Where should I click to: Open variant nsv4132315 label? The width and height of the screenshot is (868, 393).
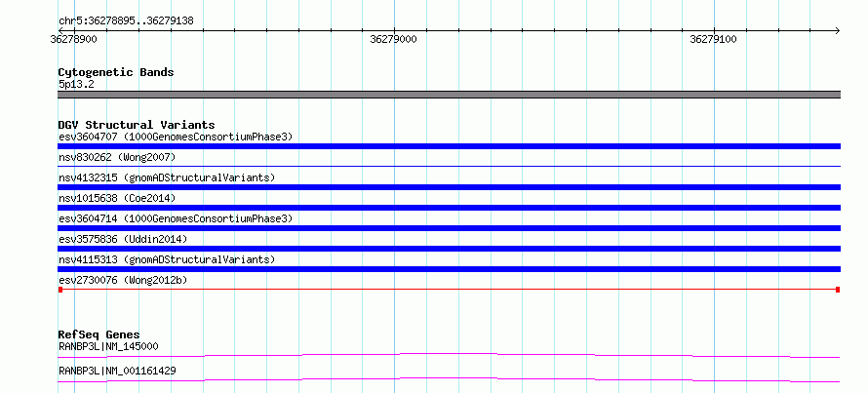tap(167, 177)
